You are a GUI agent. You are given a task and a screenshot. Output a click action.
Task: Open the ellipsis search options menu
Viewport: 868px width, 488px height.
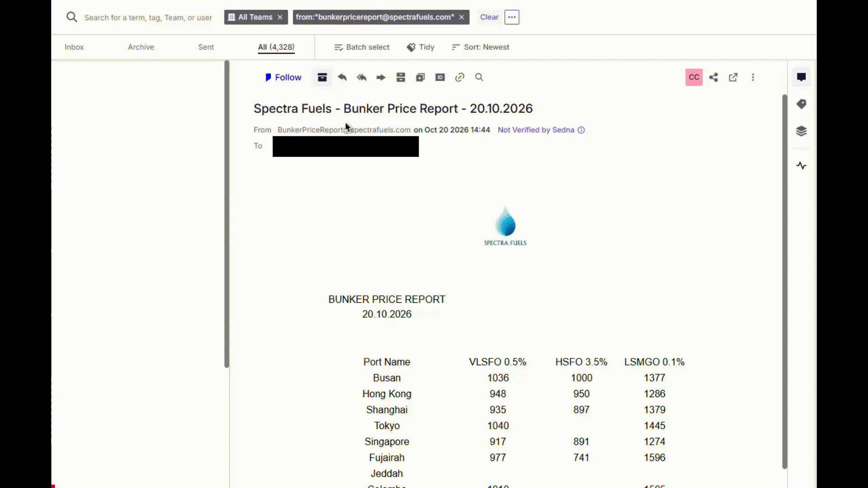512,17
